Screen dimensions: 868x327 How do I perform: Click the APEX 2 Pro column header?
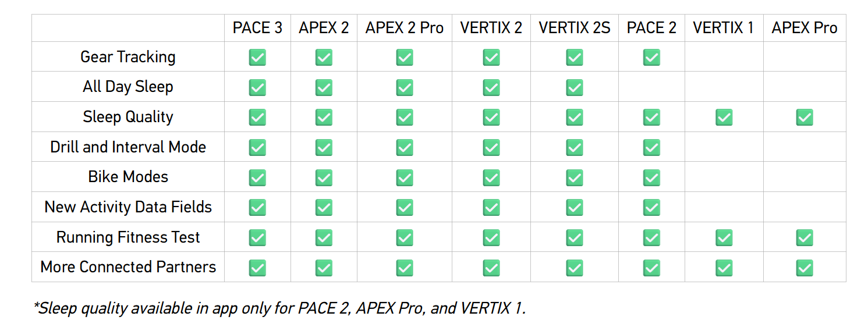[405, 28]
